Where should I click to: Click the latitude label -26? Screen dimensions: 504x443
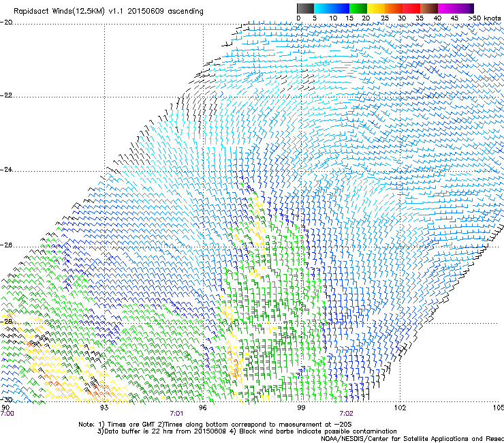[x=6, y=245]
